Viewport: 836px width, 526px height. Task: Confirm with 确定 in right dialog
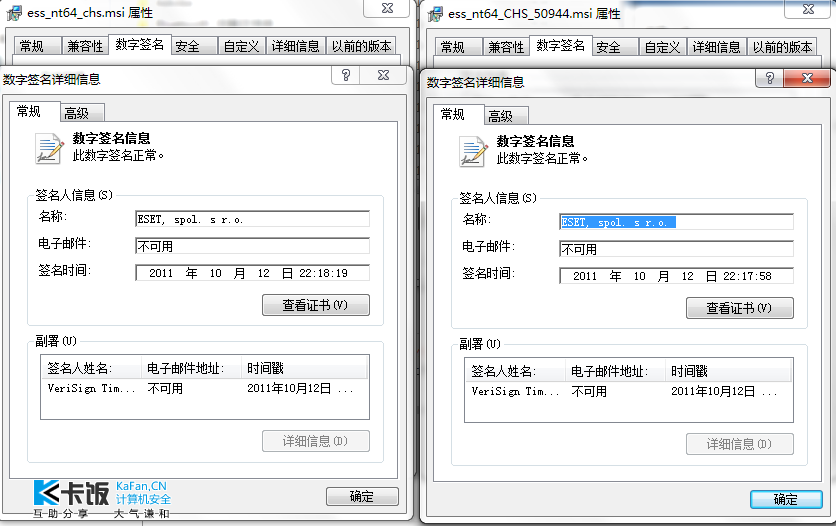pos(786,499)
